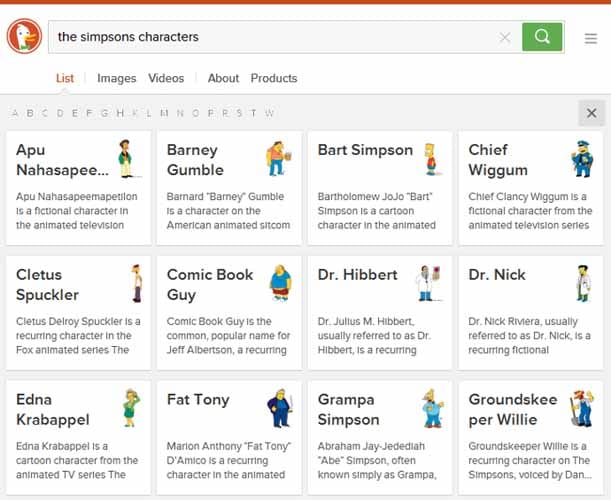
Task: Jump to letter D in alphabet filter
Action: (x=60, y=113)
